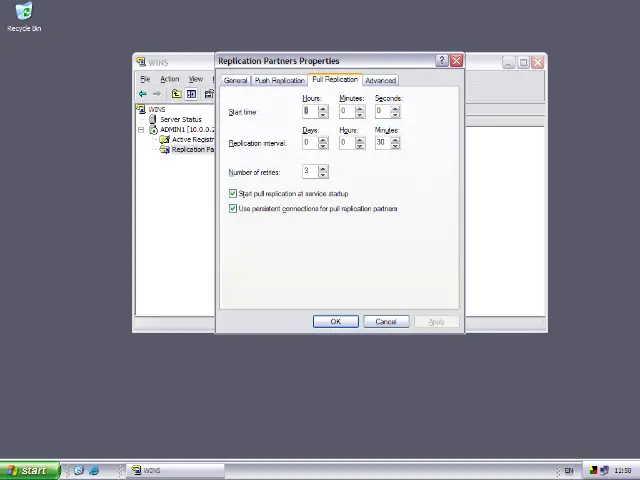Image resolution: width=640 pixels, height=480 pixels.
Task: Click the Up one level folder icon
Action: pyautogui.click(x=176, y=94)
